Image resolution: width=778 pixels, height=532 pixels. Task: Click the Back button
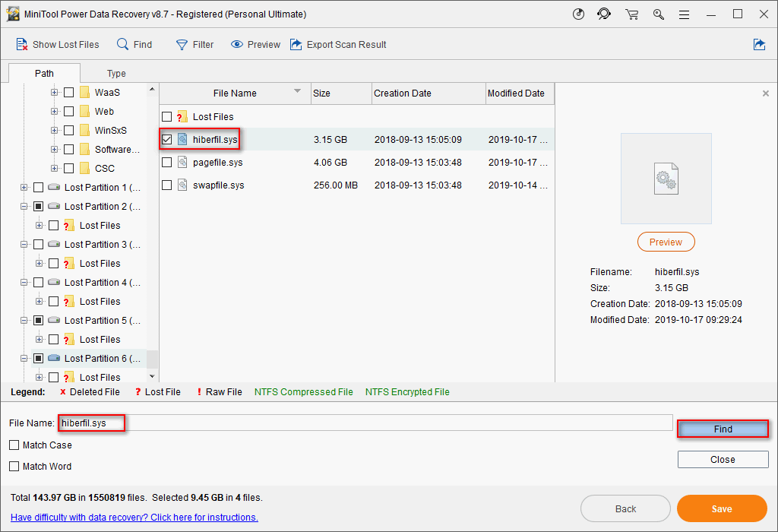626,508
